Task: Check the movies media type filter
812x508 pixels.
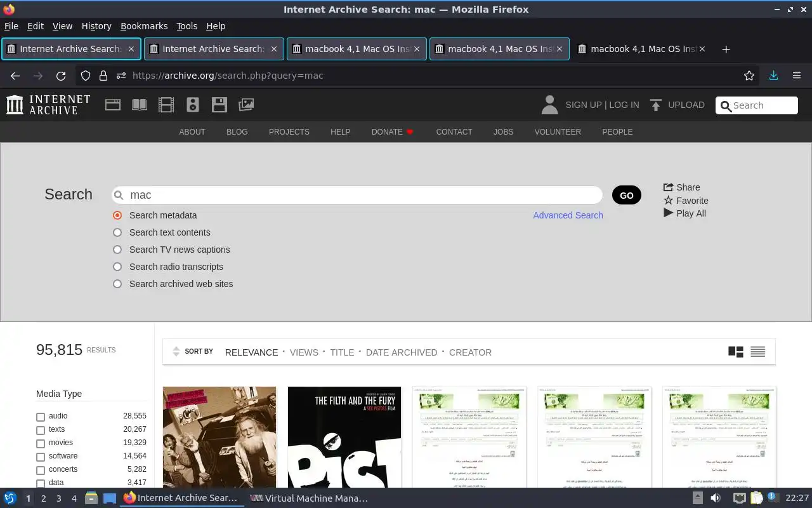Action: click(41, 443)
